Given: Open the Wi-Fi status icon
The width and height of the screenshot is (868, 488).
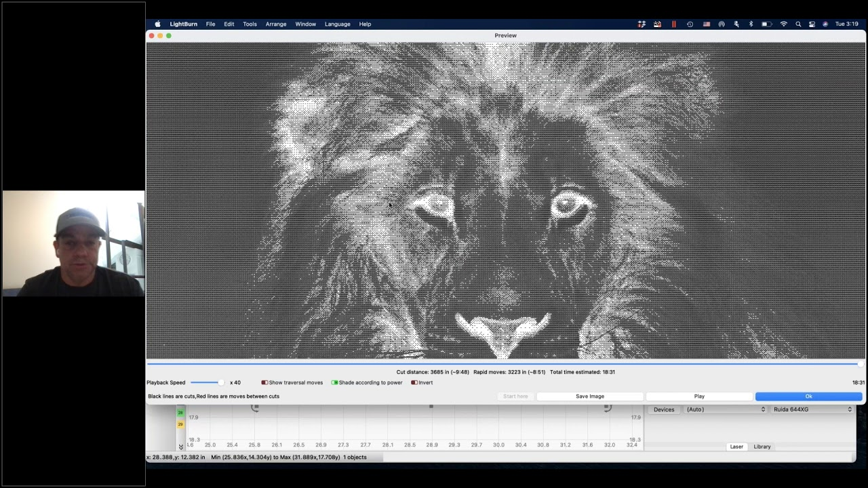Looking at the screenshot, I should [x=784, y=24].
